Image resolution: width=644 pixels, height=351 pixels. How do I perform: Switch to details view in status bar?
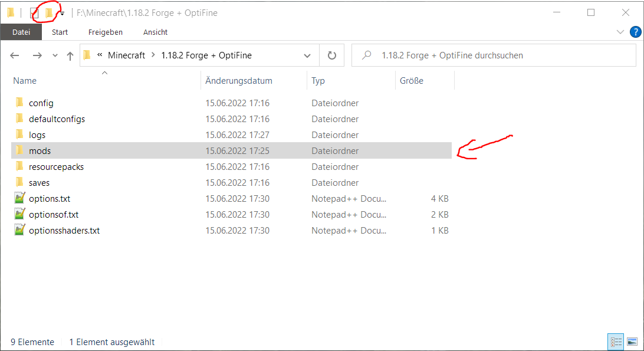click(x=616, y=342)
